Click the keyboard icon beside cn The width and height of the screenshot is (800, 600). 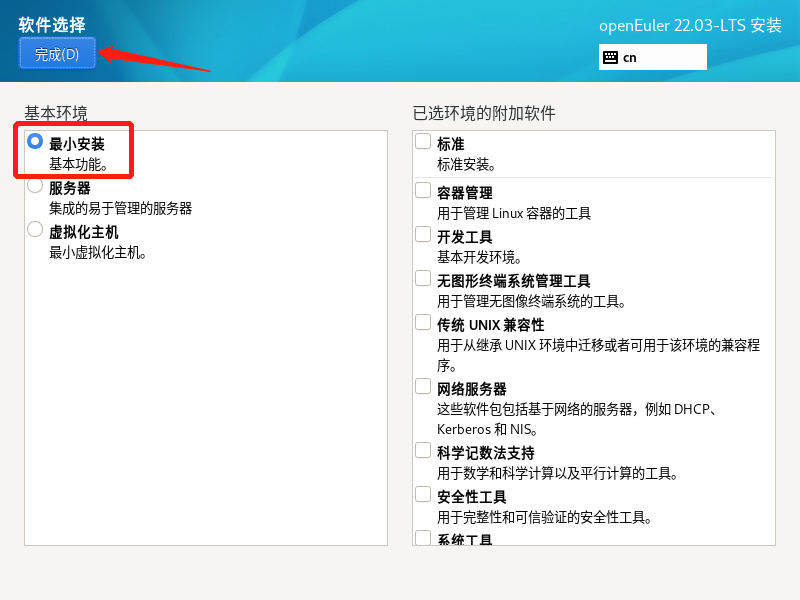click(610, 57)
